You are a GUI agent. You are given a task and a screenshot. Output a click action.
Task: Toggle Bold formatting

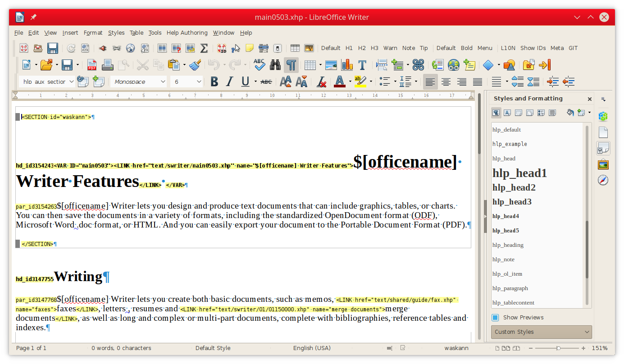(x=214, y=82)
